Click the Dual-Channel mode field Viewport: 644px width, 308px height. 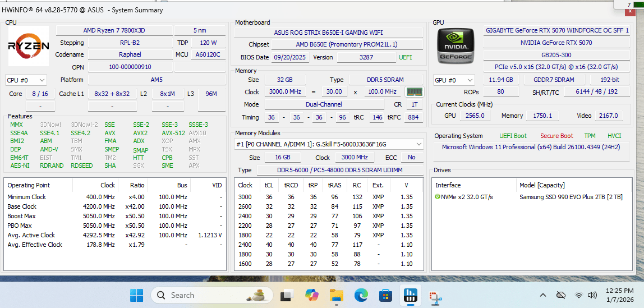coord(324,104)
